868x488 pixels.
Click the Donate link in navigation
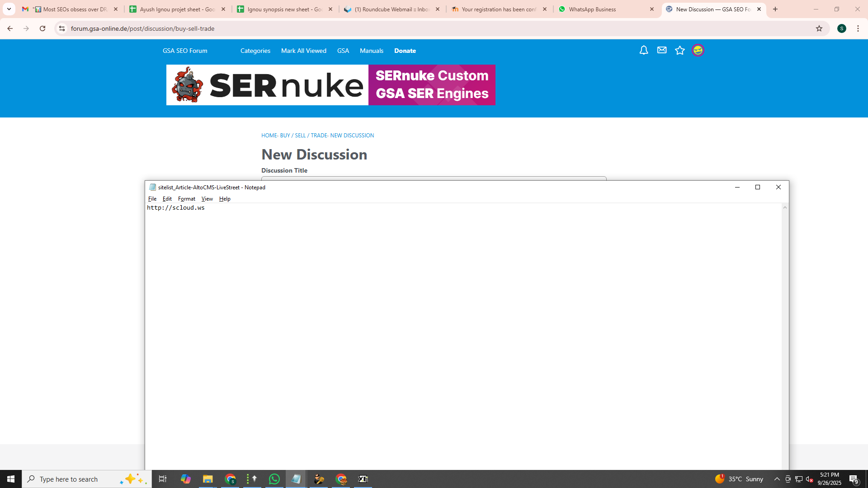coord(405,51)
